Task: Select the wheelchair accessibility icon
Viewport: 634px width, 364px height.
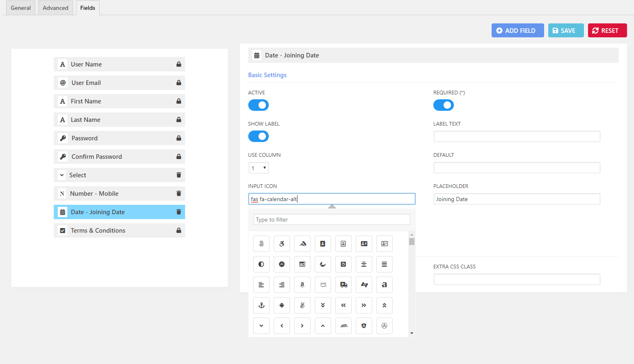Action: pyautogui.click(x=282, y=243)
